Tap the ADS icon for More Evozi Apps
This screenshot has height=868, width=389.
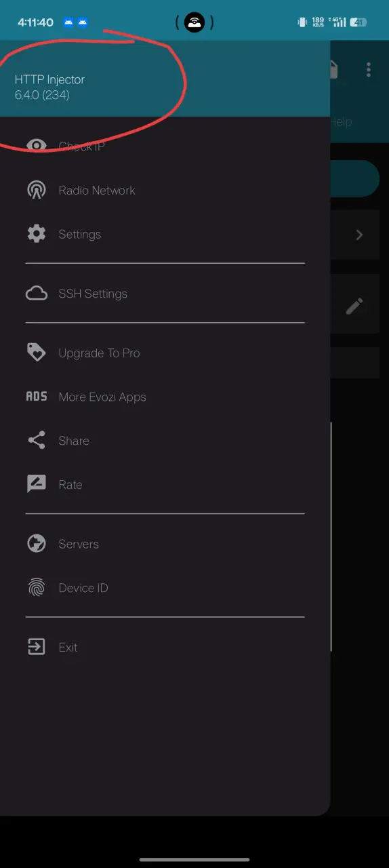coord(37,397)
